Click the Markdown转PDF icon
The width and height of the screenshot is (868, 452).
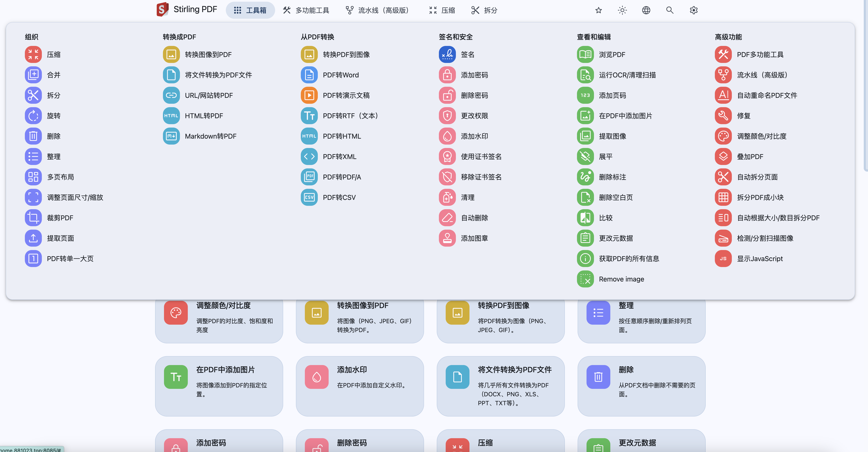pos(171,136)
